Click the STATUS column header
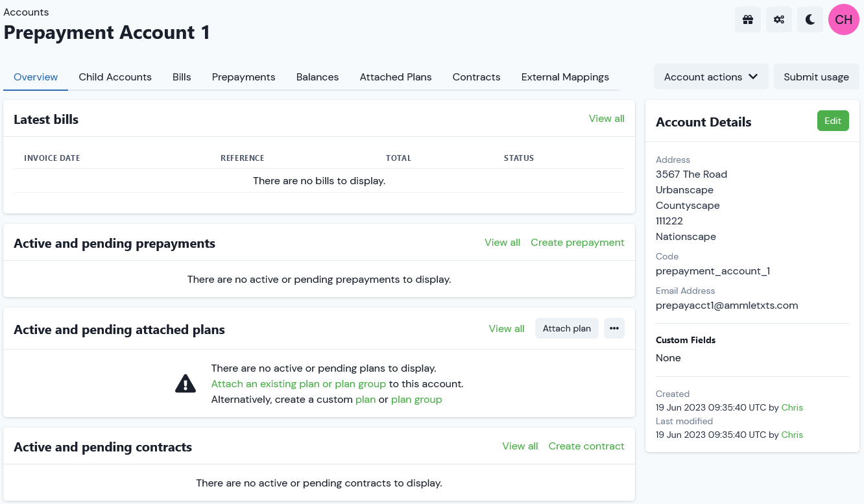The height and width of the screenshot is (504, 864). pyautogui.click(x=519, y=158)
